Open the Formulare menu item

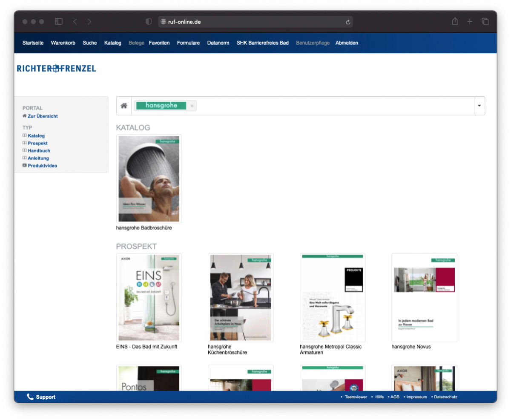(x=188, y=43)
